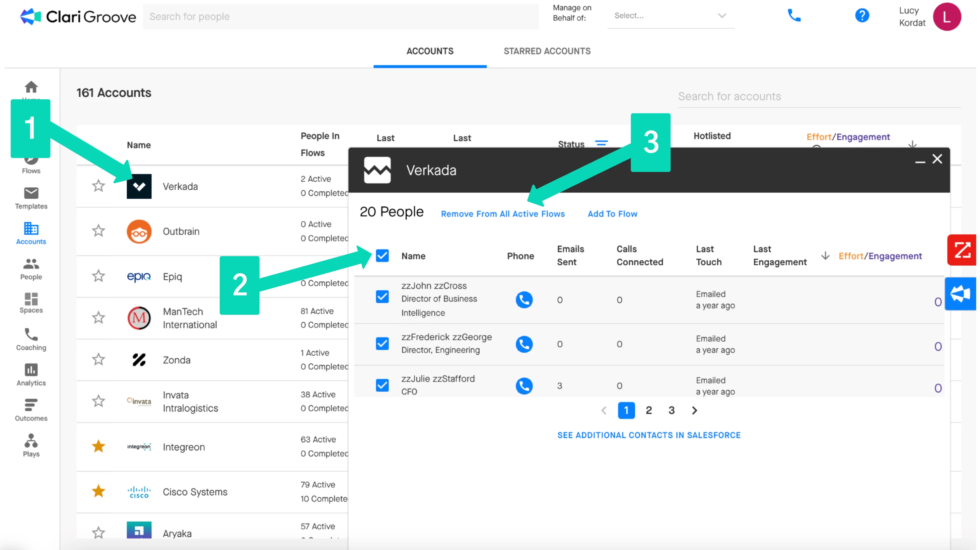Image resolution: width=980 pixels, height=550 pixels.
Task: Star the Outbrain account
Action: (98, 231)
